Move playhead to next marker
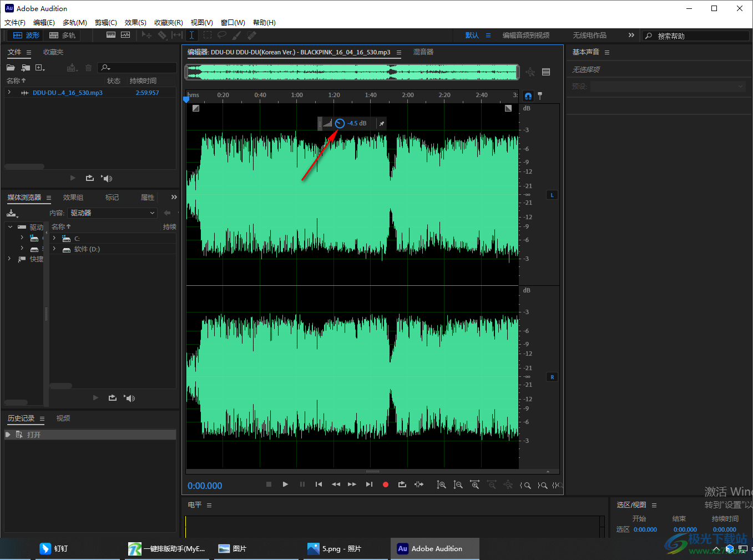This screenshot has width=753, height=560. [x=369, y=485]
